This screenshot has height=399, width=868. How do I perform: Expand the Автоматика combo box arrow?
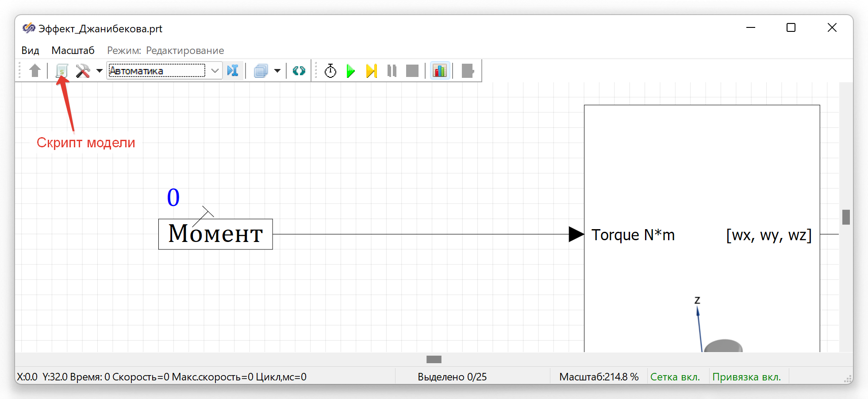215,71
